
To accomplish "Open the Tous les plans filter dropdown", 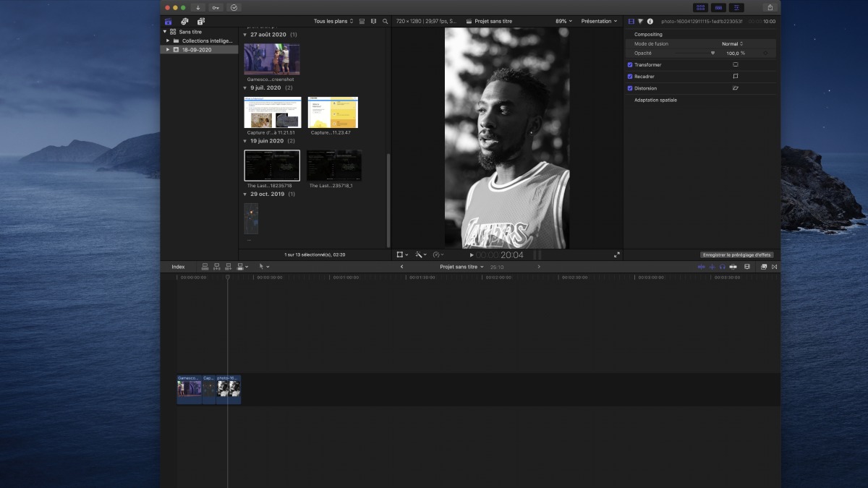I will (333, 21).
